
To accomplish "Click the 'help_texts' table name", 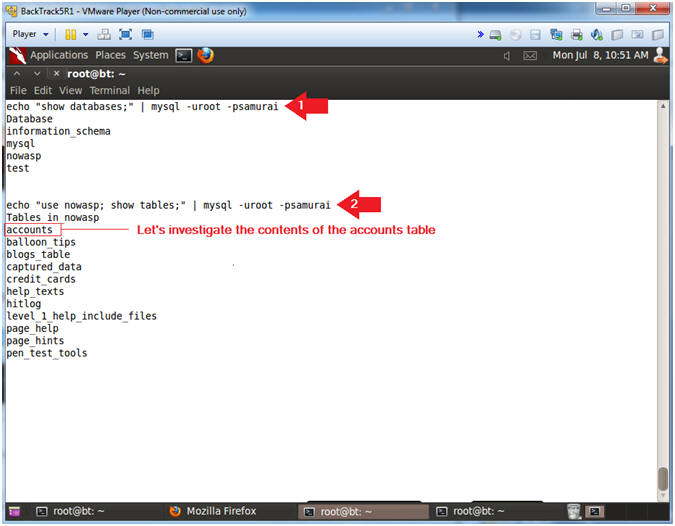I will point(35,291).
